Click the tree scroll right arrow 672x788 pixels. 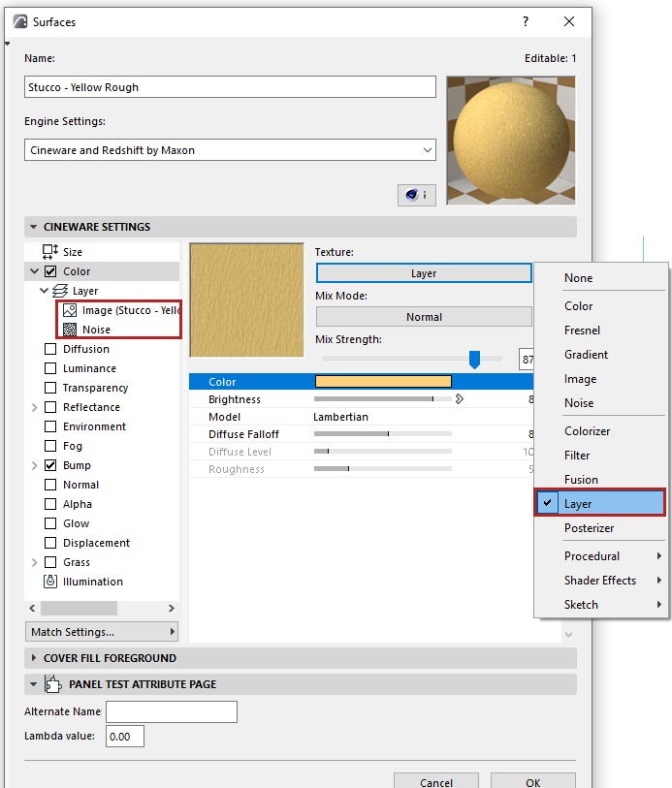click(172, 608)
